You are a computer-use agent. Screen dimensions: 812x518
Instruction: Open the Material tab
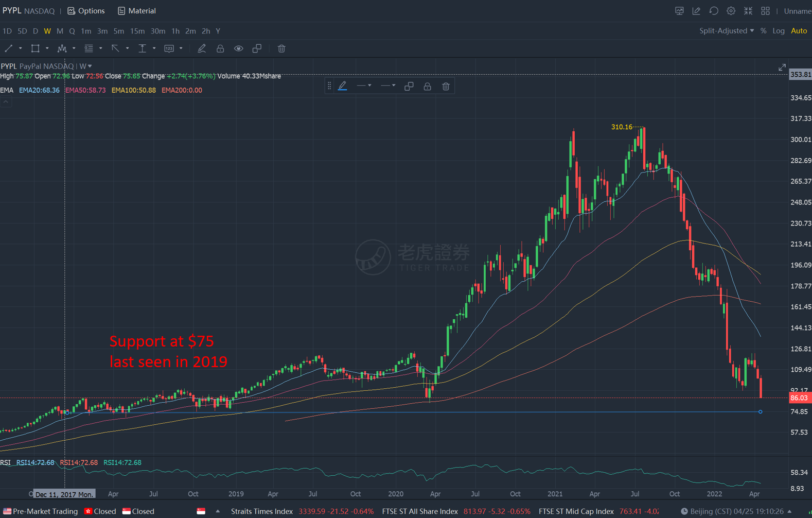point(137,11)
